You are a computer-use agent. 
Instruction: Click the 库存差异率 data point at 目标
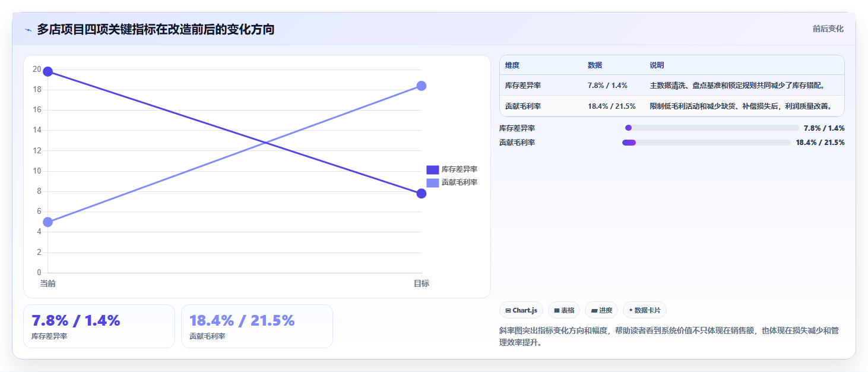[x=422, y=194]
